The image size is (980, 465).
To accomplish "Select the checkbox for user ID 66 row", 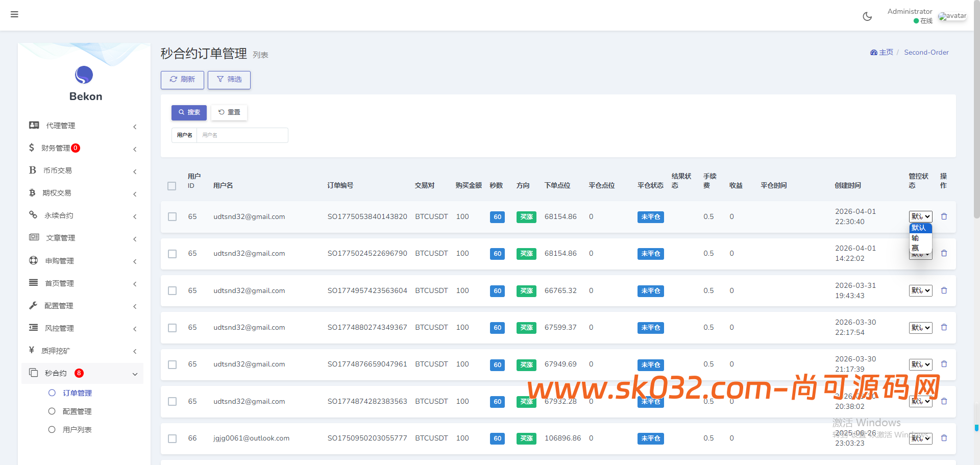I will (172, 438).
